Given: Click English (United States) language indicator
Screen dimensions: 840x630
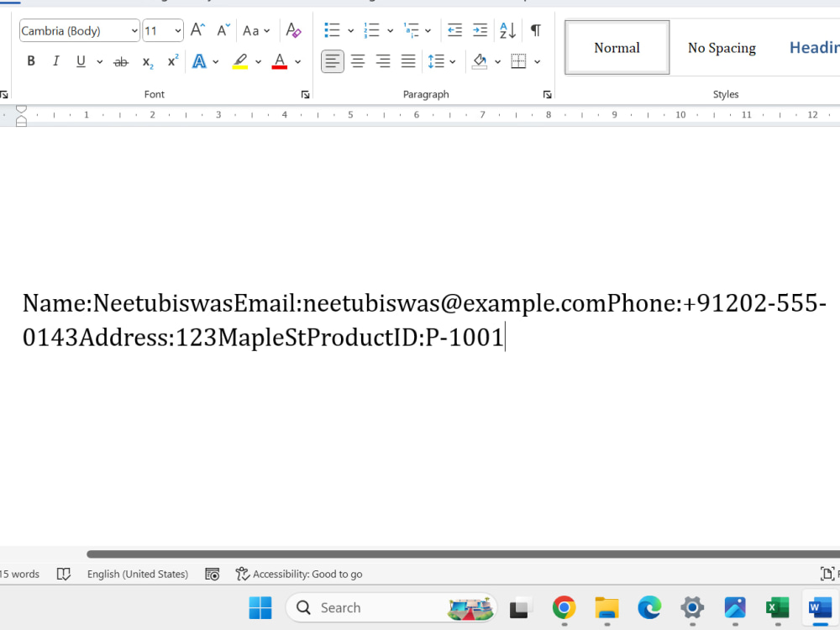Looking at the screenshot, I should (138, 575).
